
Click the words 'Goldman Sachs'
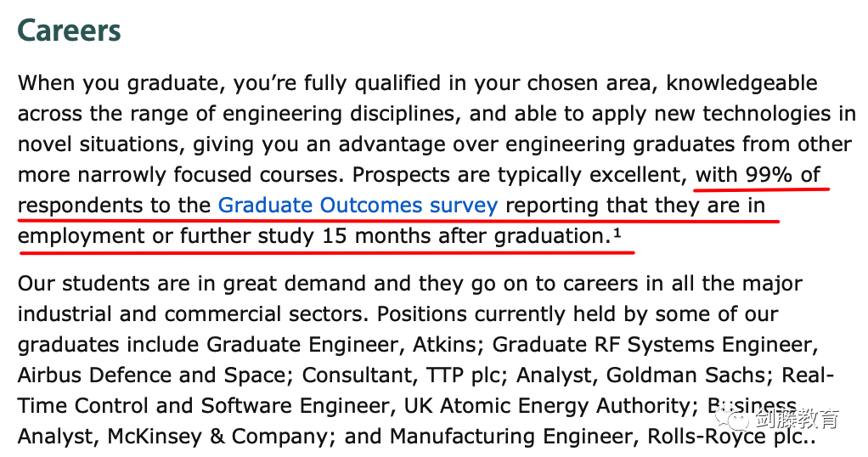[686, 375]
